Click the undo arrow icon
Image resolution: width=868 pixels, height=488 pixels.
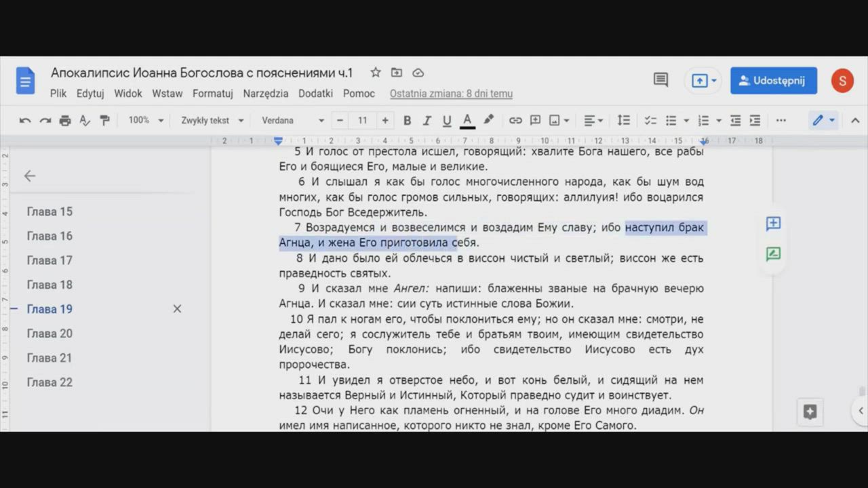[25, 121]
